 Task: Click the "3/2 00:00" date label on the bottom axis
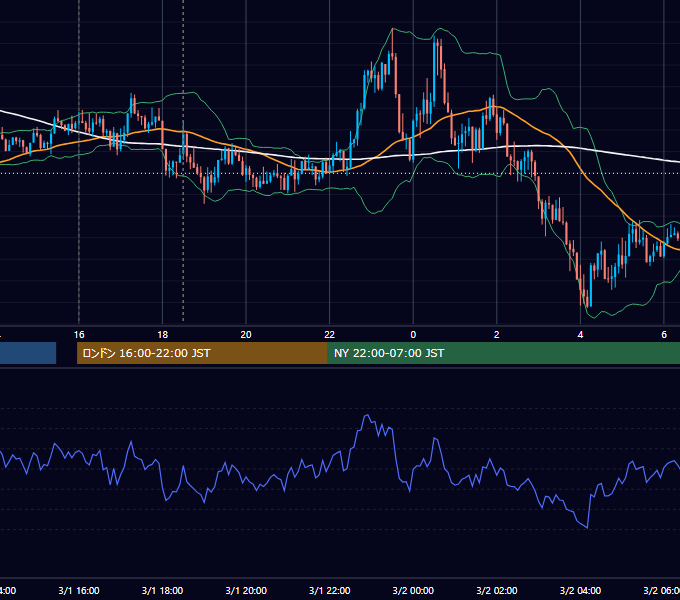click(413, 590)
